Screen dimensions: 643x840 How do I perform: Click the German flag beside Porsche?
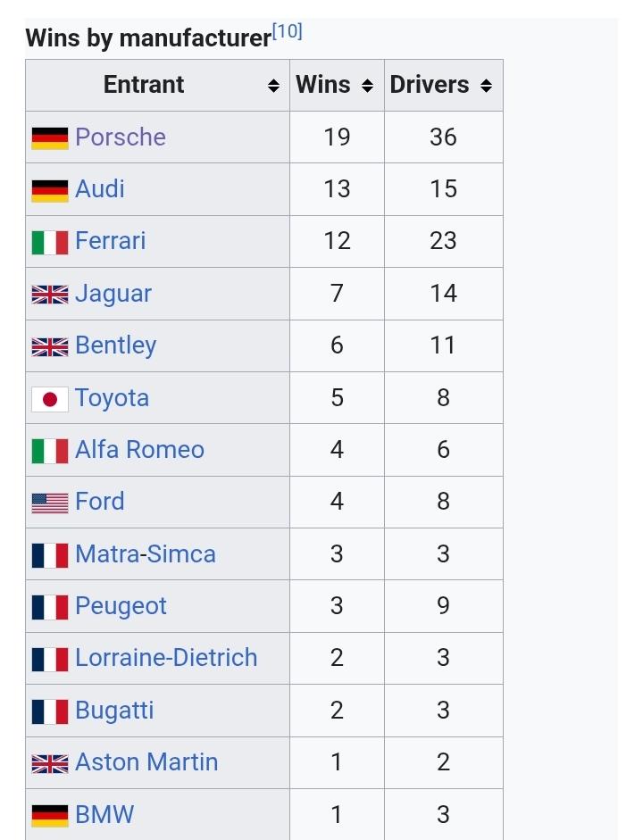tap(50, 138)
